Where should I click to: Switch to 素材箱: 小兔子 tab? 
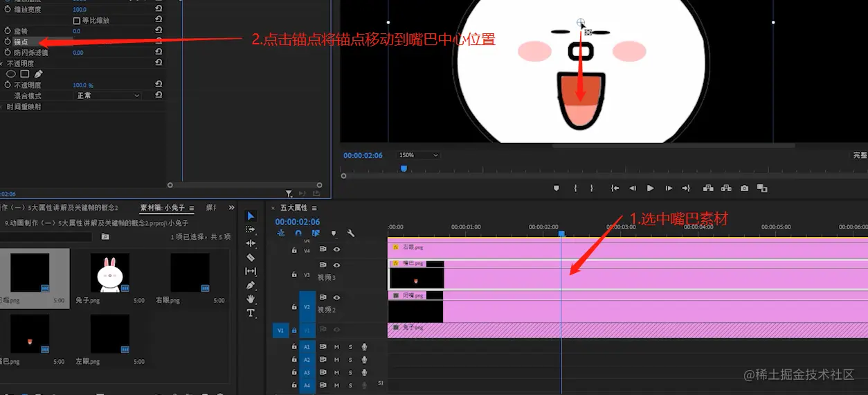click(x=163, y=207)
